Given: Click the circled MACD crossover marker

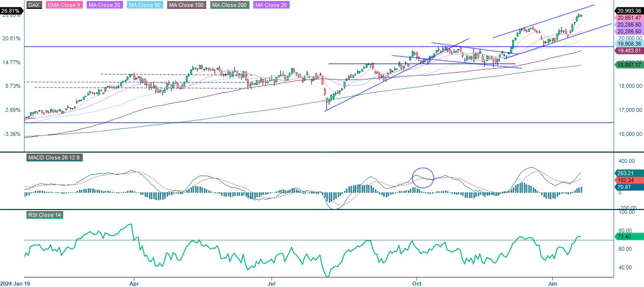Looking at the screenshot, I should 423,178.
